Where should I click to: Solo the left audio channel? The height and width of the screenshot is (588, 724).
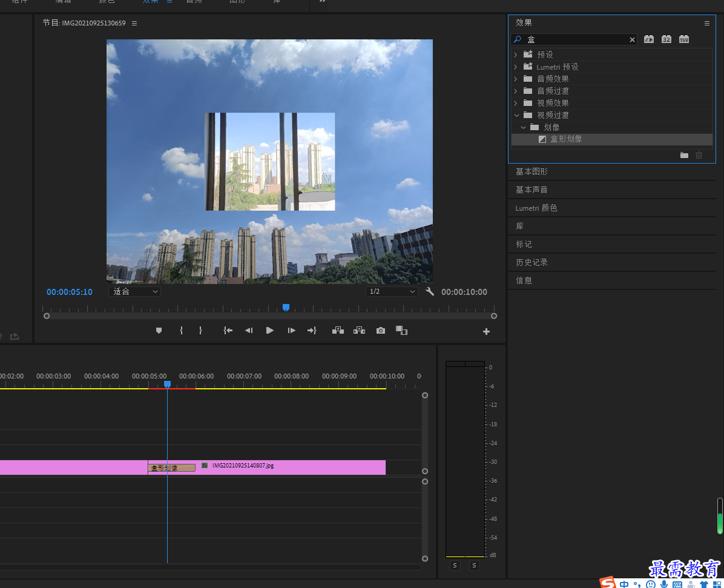455,566
